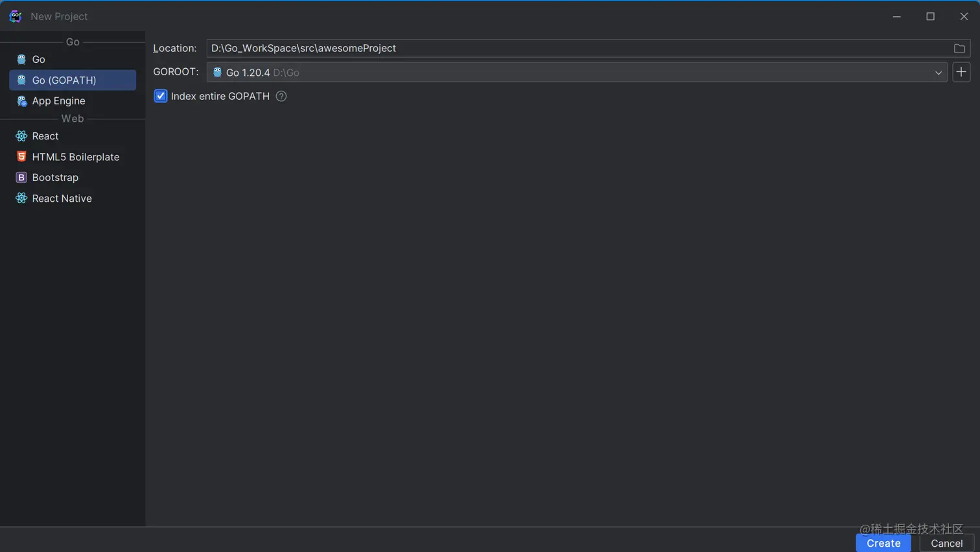
Task: Add a new GOROOT SDK
Action: (x=961, y=72)
